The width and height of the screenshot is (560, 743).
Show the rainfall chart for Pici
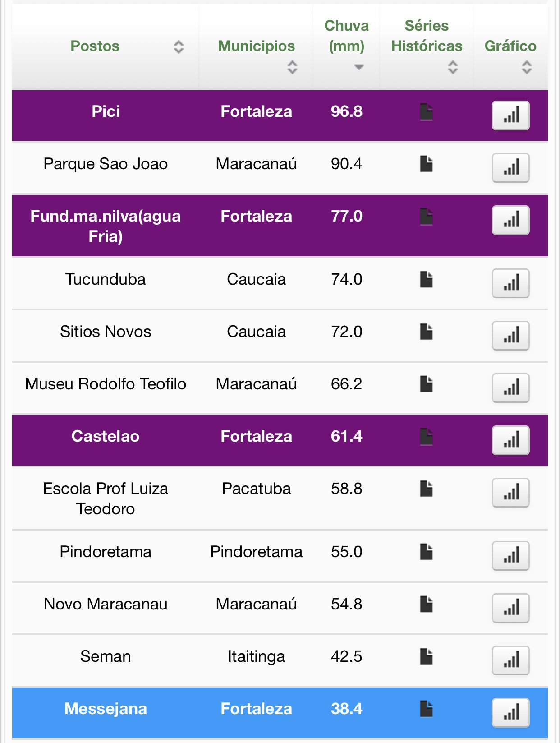[x=510, y=115]
